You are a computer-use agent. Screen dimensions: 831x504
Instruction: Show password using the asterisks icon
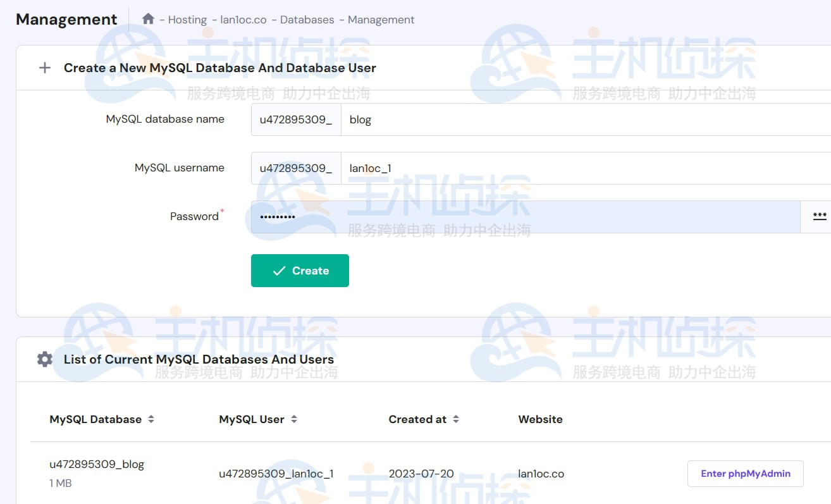click(x=819, y=216)
